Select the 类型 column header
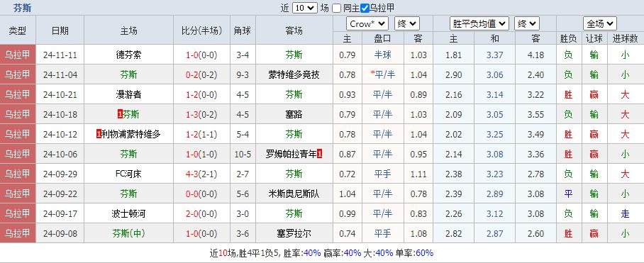The width and height of the screenshot is (644, 263). 18,30
